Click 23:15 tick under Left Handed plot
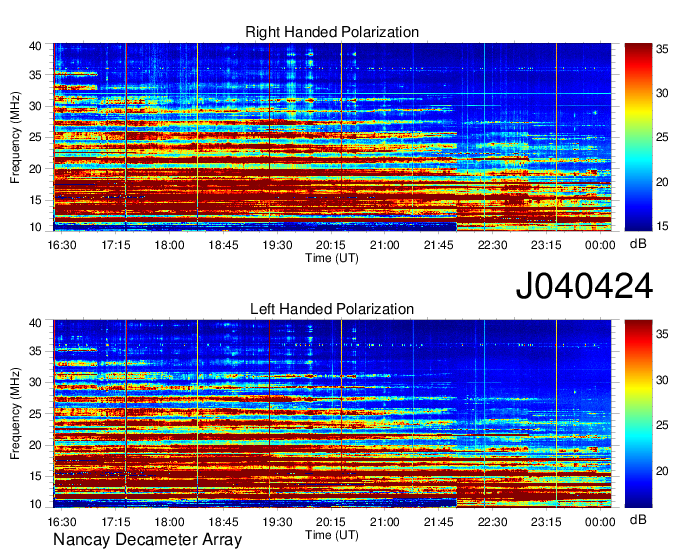 pyautogui.click(x=546, y=522)
